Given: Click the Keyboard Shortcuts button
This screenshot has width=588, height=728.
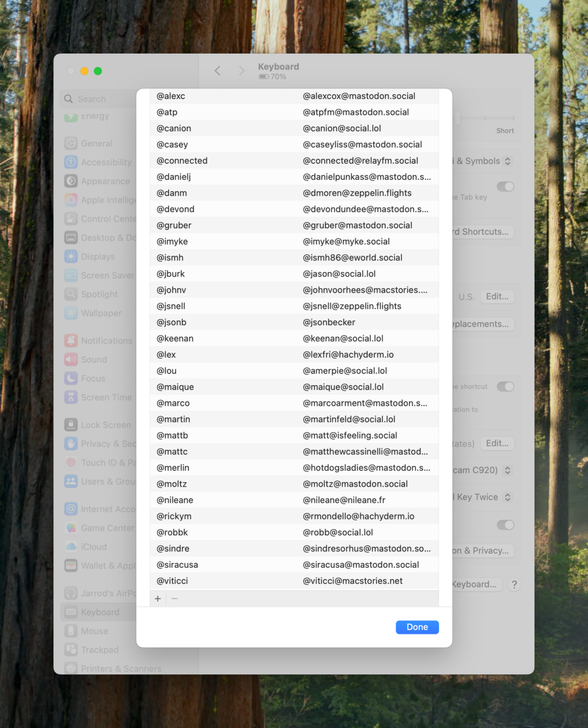Looking at the screenshot, I should click(483, 231).
